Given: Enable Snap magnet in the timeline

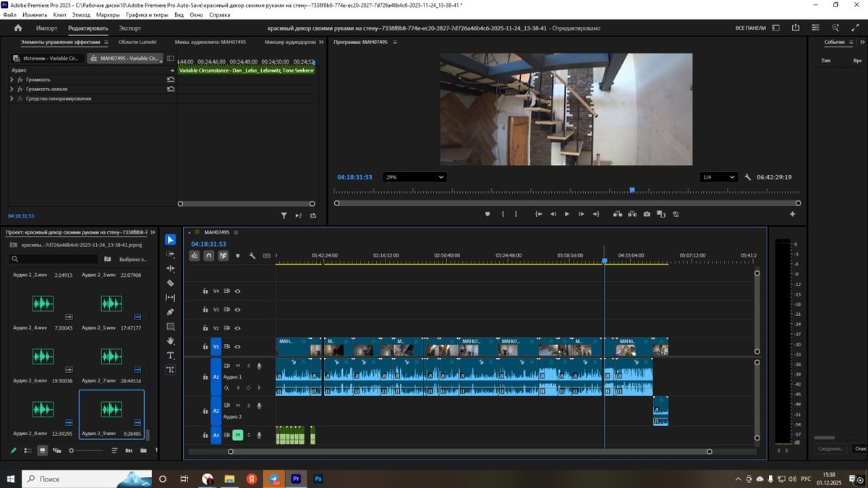Looking at the screenshot, I should [x=208, y=255].
